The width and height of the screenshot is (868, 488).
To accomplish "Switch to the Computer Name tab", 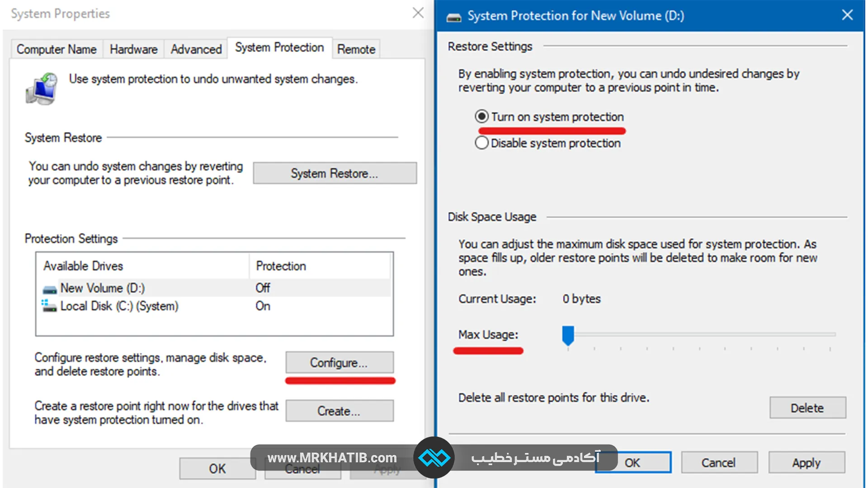I will pyautogui.click(x=57, y=49).
